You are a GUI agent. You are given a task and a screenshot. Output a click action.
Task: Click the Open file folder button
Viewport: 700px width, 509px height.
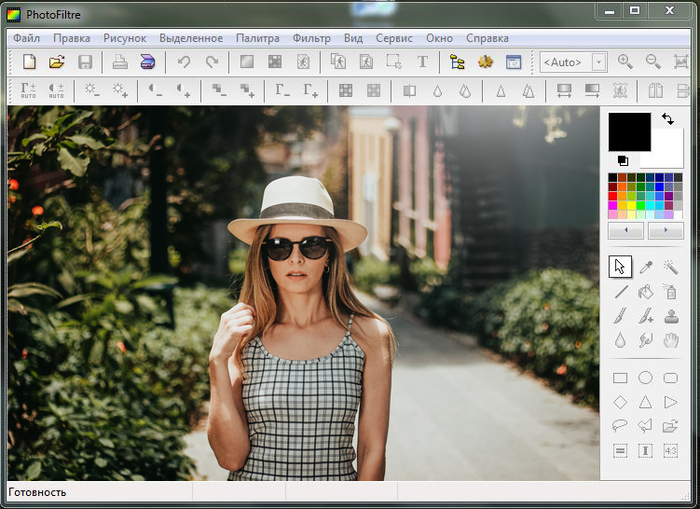tap(57, 62)
